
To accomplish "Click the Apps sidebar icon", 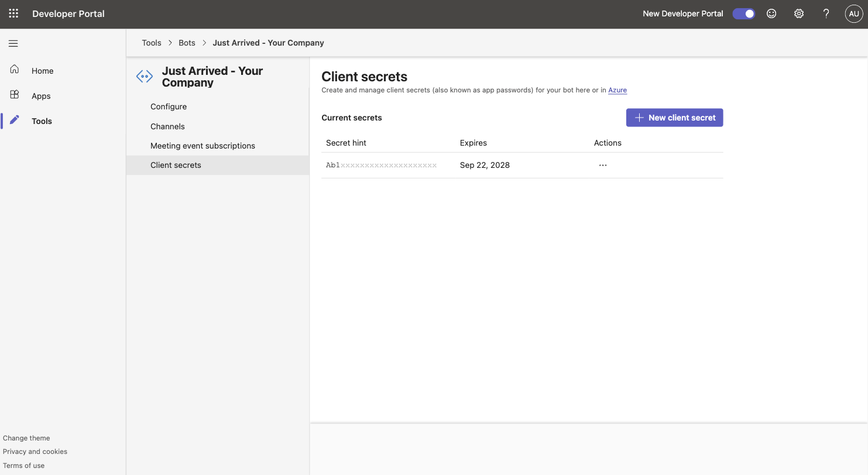I will click(x=15, y=95).
